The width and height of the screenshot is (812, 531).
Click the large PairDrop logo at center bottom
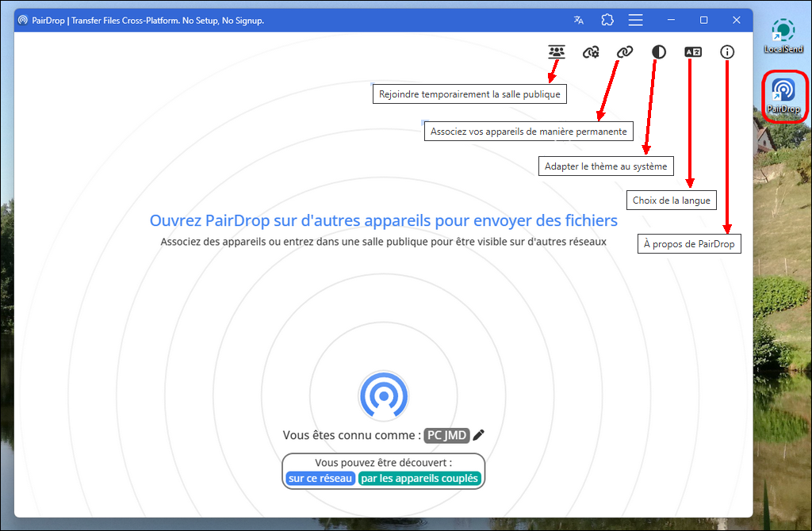point(384,394)
